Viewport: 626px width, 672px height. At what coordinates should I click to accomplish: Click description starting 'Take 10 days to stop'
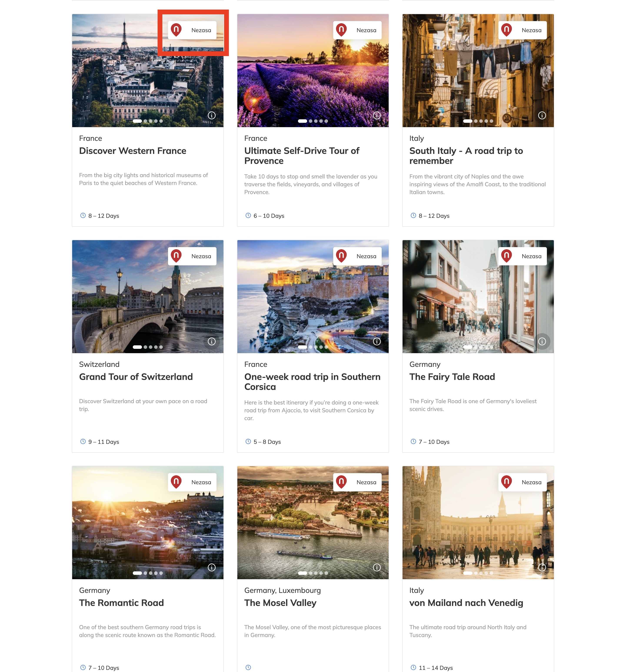(x=311, y=184)
